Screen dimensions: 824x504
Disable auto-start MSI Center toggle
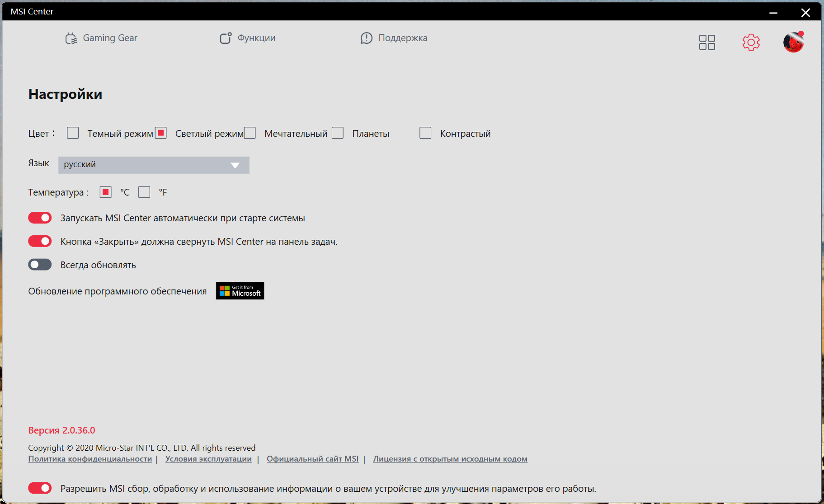pos(40,218)
